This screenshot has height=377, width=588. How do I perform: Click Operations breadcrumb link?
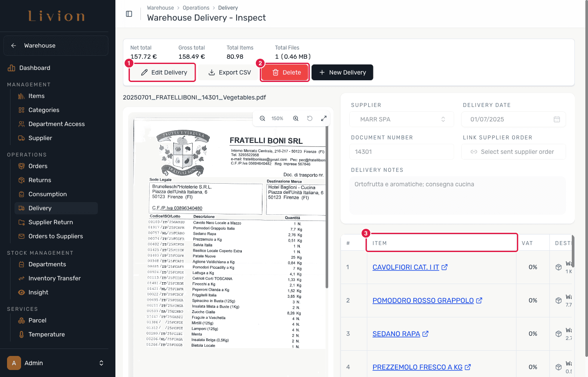[196, 8]
